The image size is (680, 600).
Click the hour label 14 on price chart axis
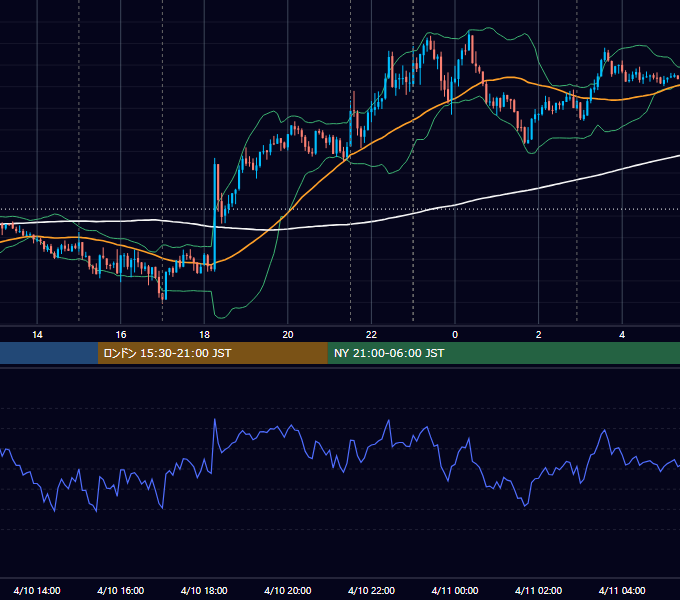point(37,335)
